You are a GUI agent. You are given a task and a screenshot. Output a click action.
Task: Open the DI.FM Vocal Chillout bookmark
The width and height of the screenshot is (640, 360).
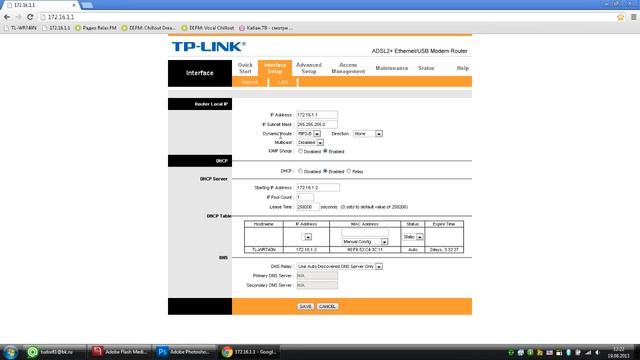click(x=208, y=28)
